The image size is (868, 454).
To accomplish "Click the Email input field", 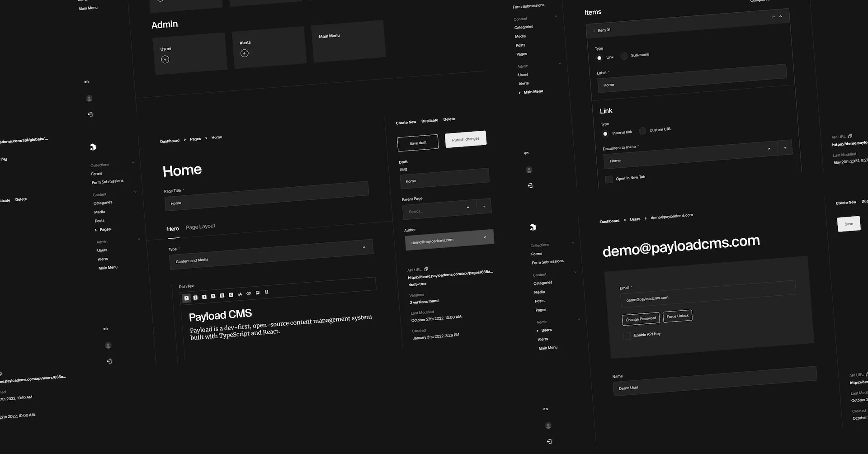I will [708, 294].
